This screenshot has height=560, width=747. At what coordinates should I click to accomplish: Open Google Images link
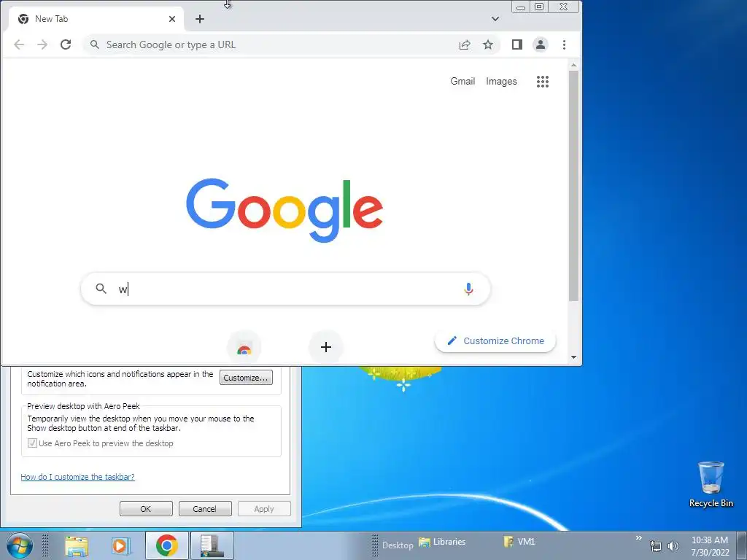(x=501, y=82)
